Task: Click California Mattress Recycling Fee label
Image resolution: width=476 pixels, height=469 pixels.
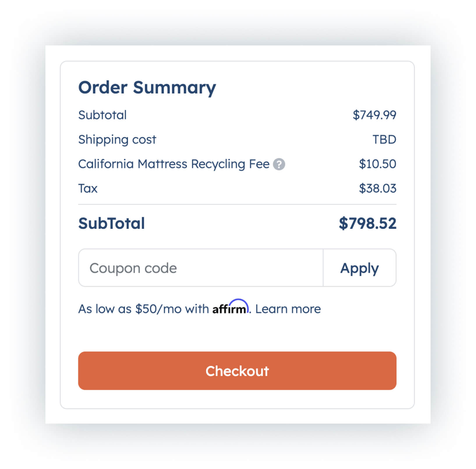Action: click(x=174, y=164)
